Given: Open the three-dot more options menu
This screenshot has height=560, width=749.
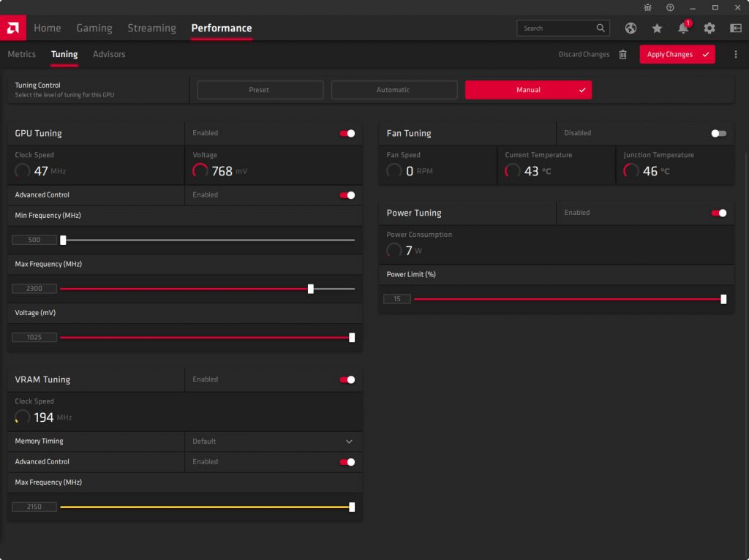Looking at the screenshot, I should (x=736, y=54).
